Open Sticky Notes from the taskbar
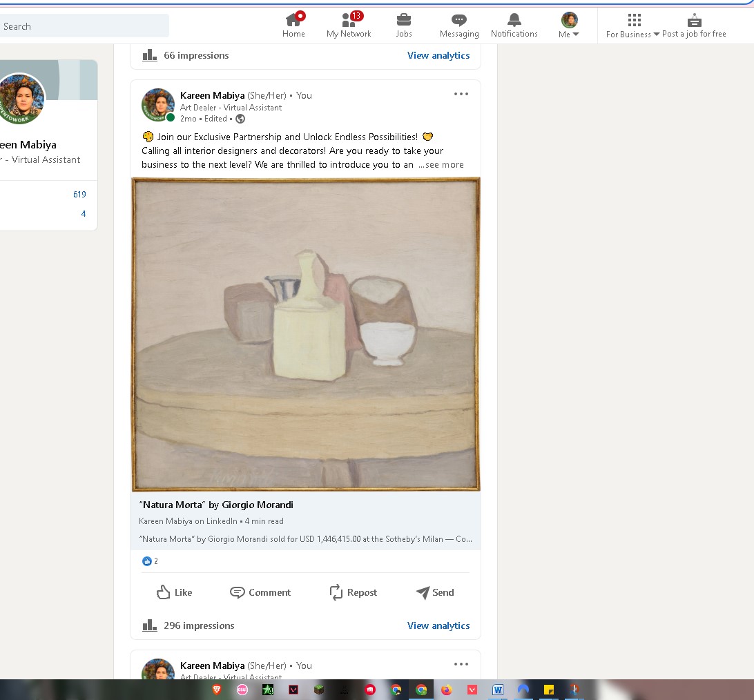The image size is (754, 700). coord(549,690)
